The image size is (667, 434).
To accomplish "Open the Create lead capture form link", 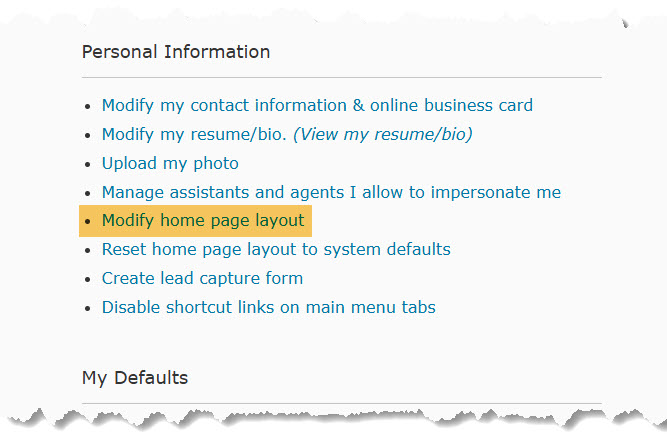I will 202,278.
